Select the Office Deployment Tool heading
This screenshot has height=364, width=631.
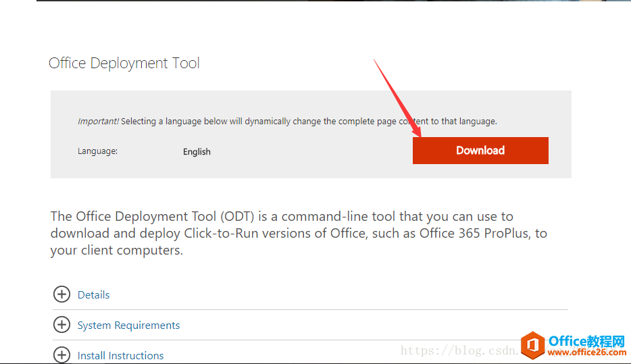(124, 63)
